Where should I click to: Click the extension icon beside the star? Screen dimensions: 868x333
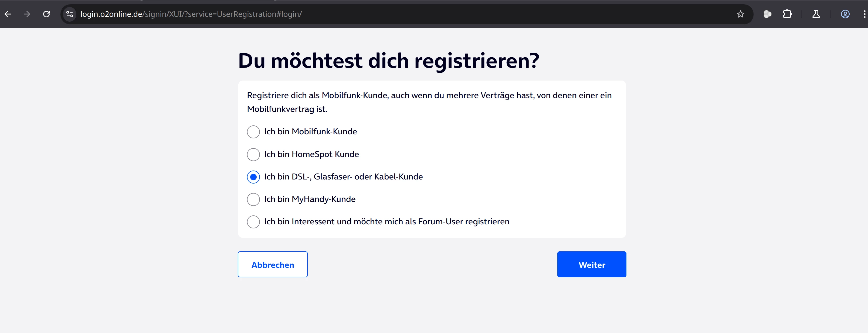tap(767, 14)
